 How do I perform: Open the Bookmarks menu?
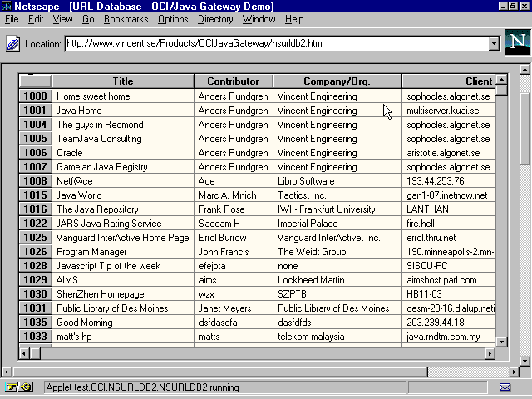coord(126,19)
